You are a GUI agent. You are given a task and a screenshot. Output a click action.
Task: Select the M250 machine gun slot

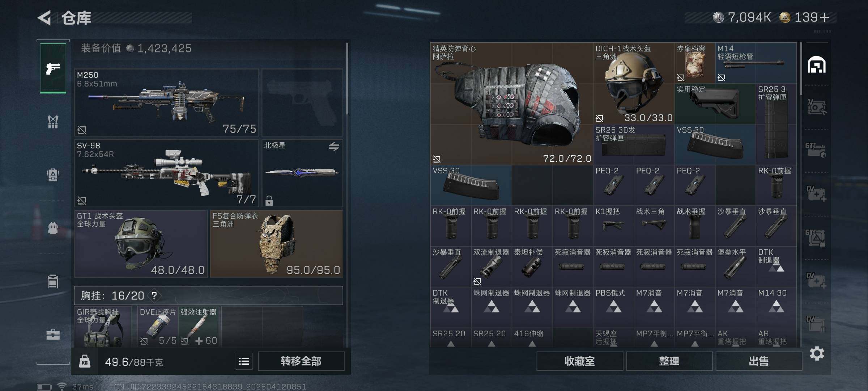(167, 102)
